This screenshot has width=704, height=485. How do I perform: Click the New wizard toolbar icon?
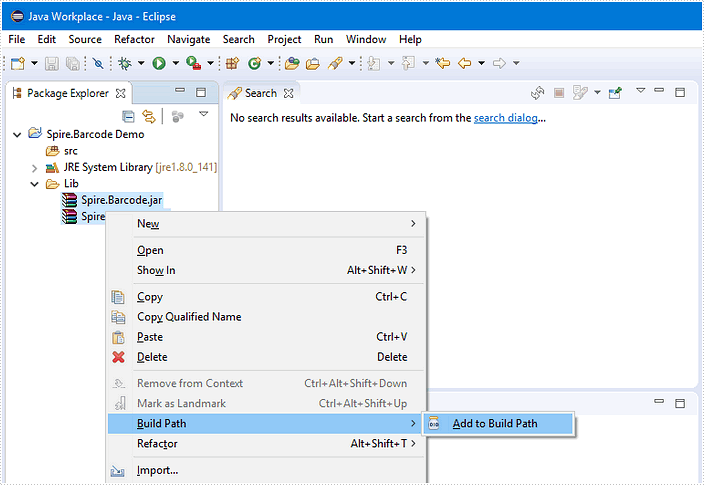[18, 63]
